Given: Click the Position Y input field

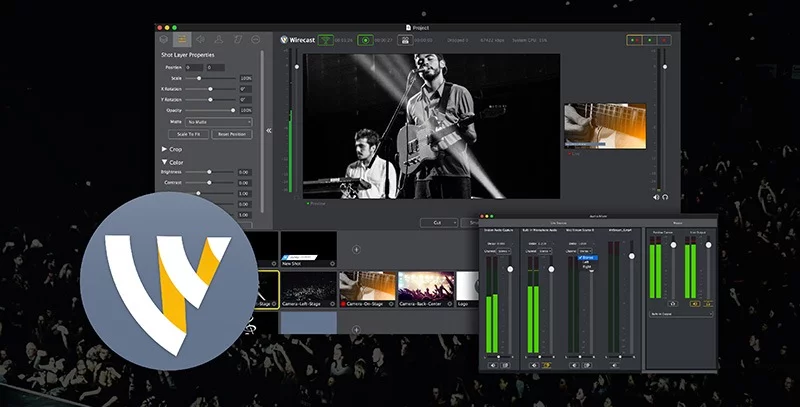Looking at the screenshot, I should click(215, 67).
